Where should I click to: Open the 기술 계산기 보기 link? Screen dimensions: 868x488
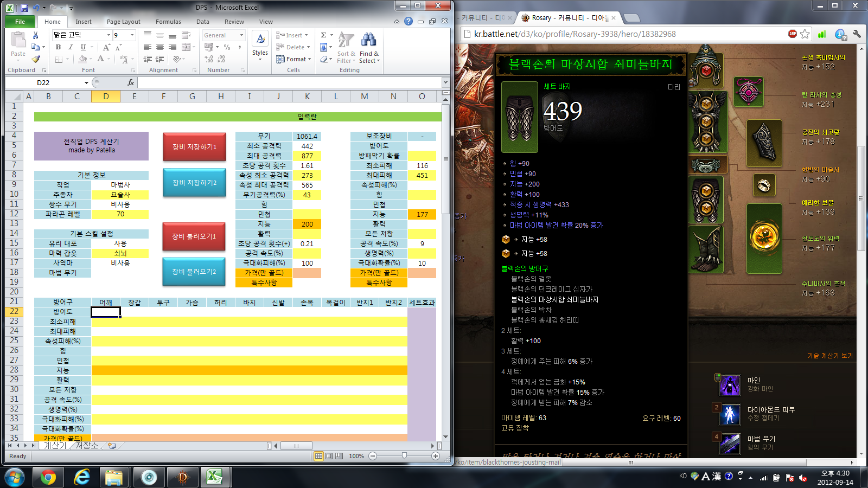pos(830,356)
